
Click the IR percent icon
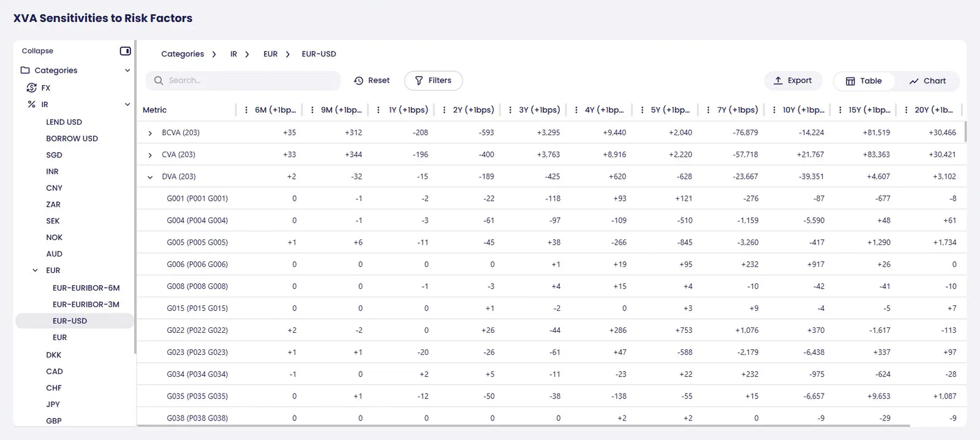coord(32,105)
